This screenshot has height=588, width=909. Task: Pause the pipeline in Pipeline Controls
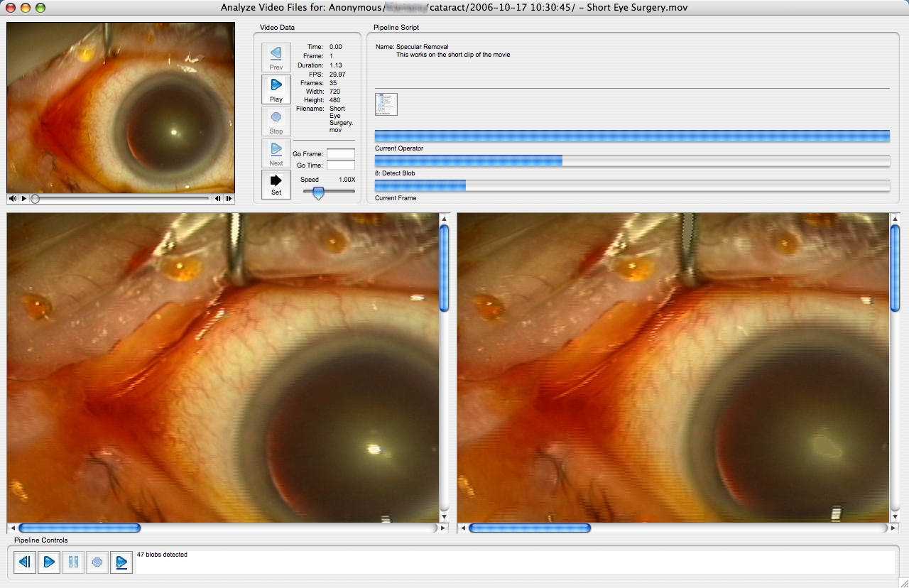coord(73,562)
